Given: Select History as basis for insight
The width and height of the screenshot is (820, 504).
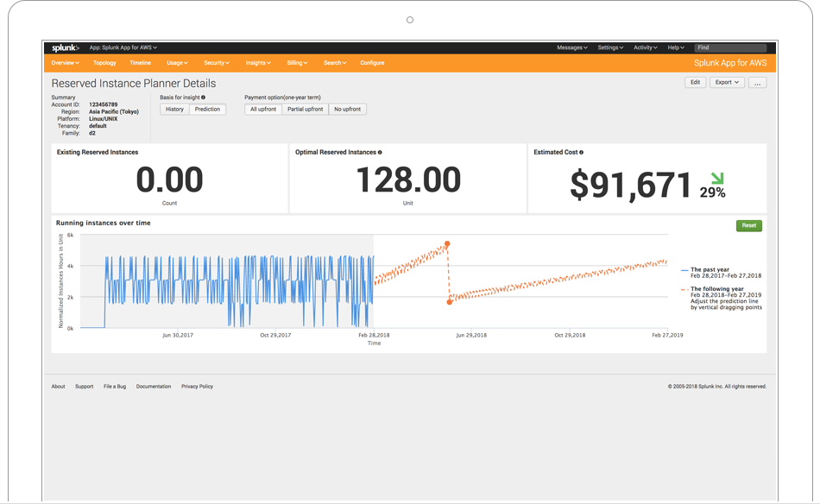Looking at the screenshot, I should click(174, 110).
